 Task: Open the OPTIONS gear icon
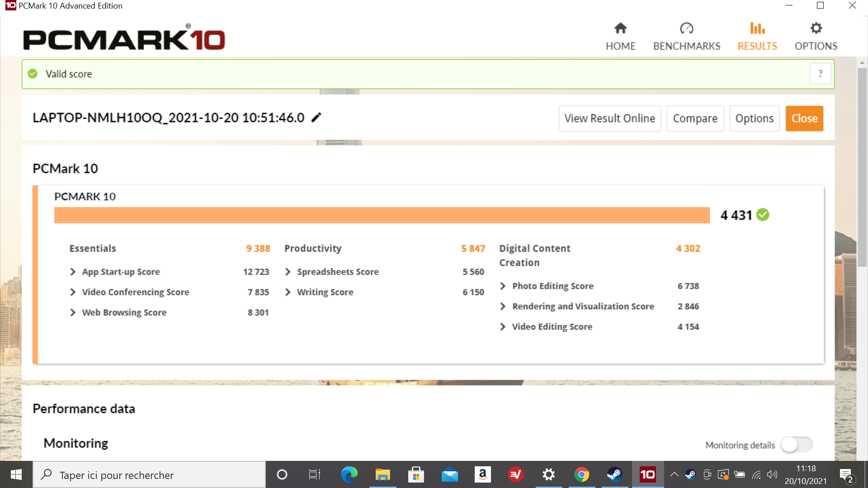coord(816,28)
